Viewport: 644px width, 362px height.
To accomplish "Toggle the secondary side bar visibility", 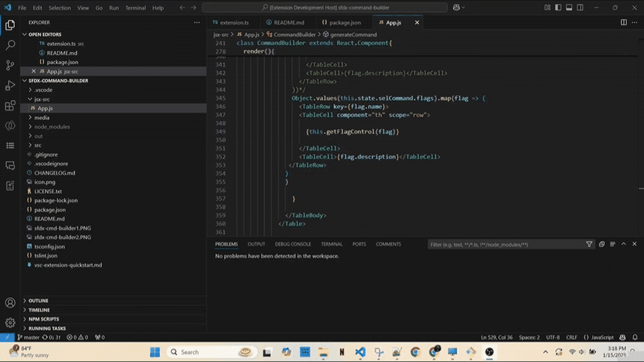I will click(x=580, y=7).
